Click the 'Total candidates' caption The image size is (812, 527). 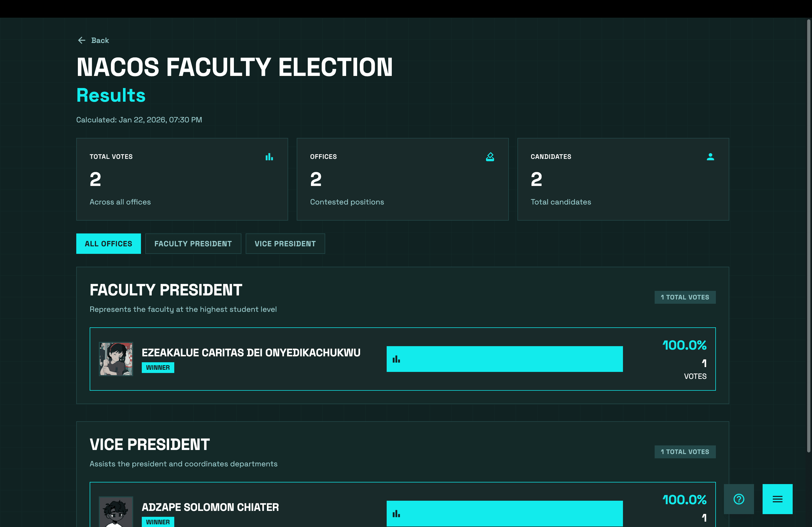click(561, 202)
